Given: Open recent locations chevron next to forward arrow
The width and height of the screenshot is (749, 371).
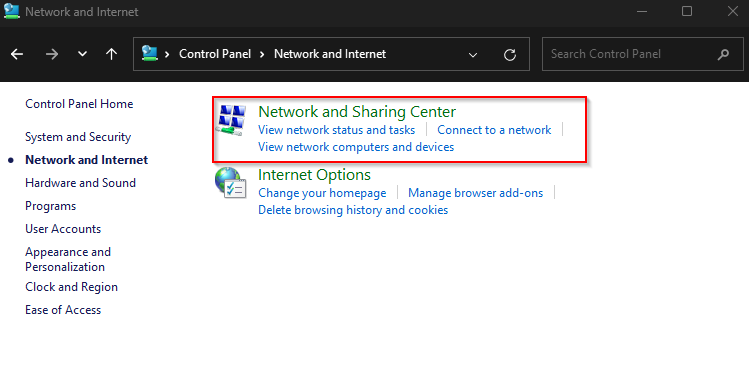Looking at the screenshot, I should (x=82, y=54).
